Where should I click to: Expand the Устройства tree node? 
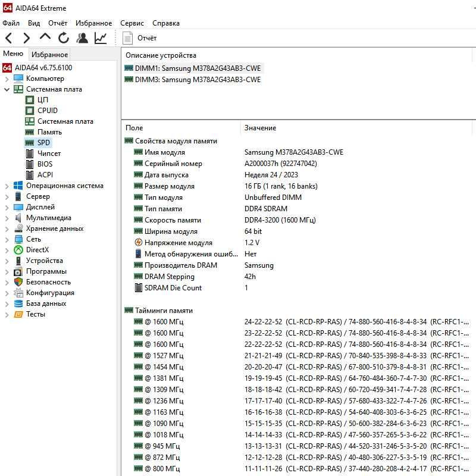tap(7, 261)
